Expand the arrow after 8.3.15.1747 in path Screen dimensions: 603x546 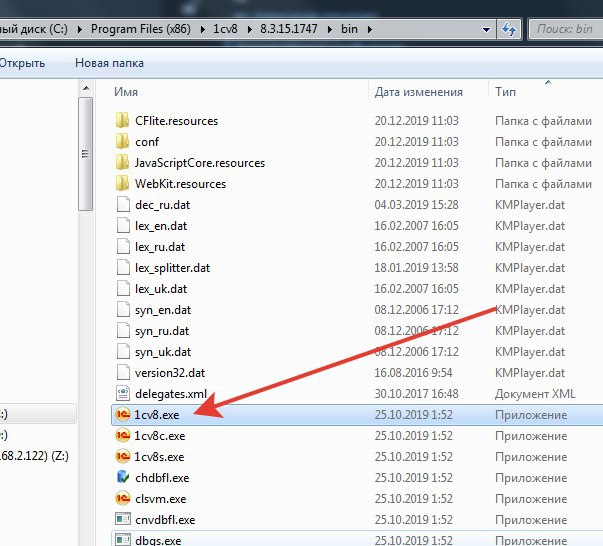330,29
